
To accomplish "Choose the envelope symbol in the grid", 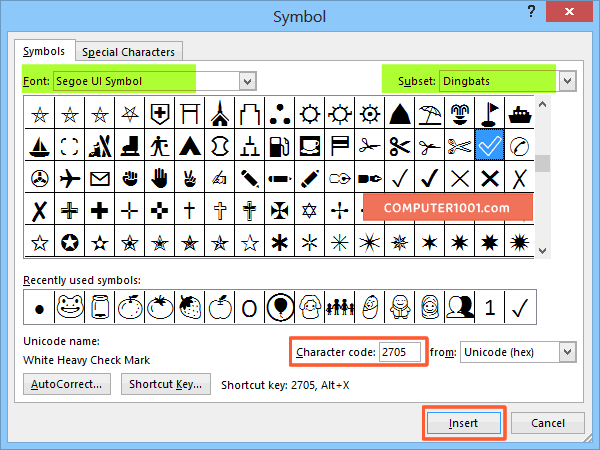I will point(100,179).
